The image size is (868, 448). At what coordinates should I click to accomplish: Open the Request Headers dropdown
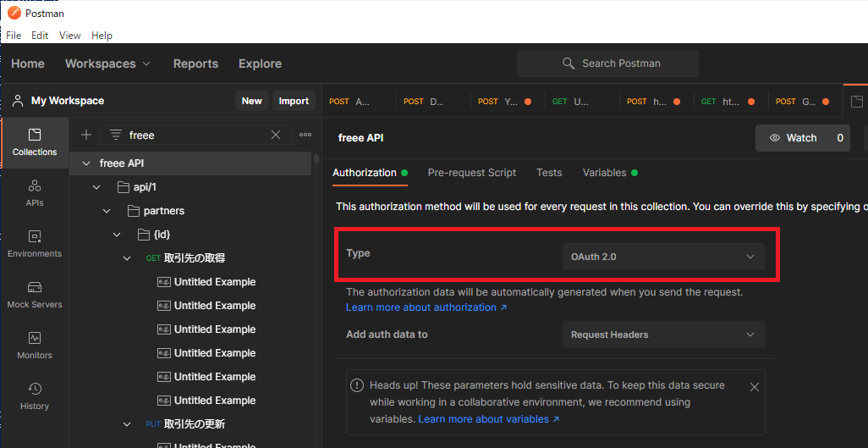point(664,335)
